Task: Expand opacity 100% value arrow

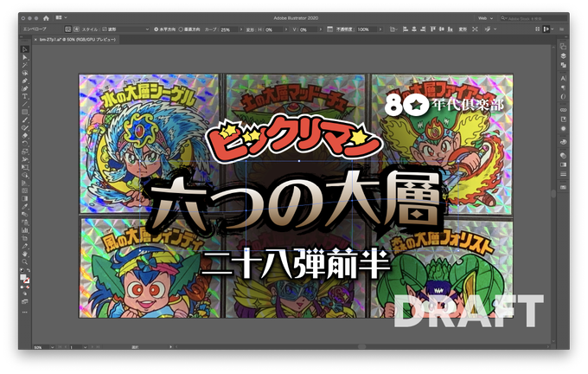Action: [x=380, y=29]
